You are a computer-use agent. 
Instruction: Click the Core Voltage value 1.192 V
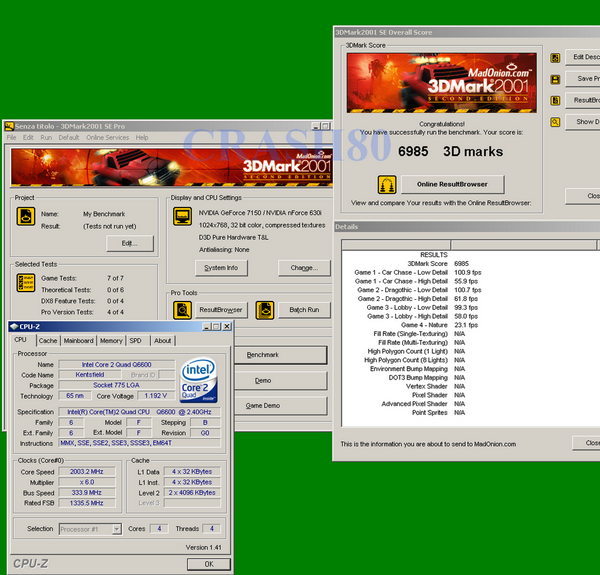pyautogui.click(x=156, y=396)
